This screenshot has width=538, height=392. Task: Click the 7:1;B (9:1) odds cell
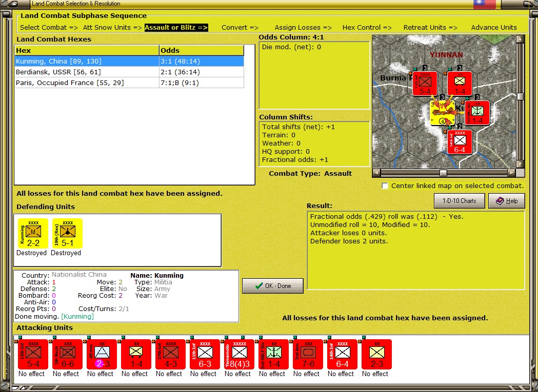(x=202, y=82)
